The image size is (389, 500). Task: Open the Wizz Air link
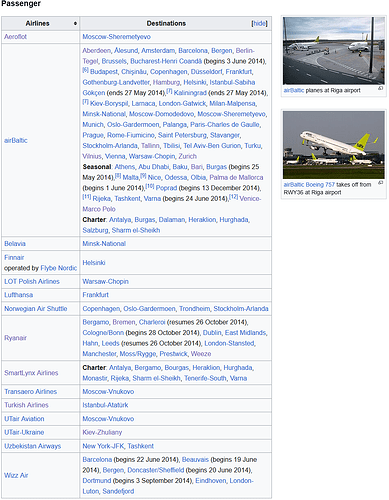coord(16,475)
